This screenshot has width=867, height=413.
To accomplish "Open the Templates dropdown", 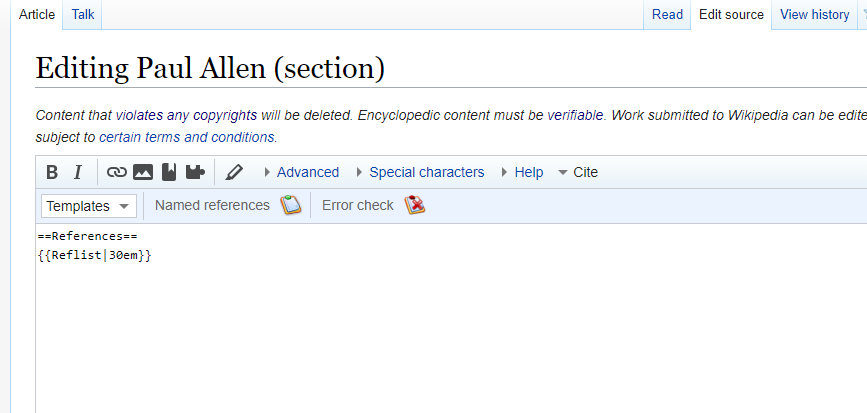I will click(x=89, y=206).
